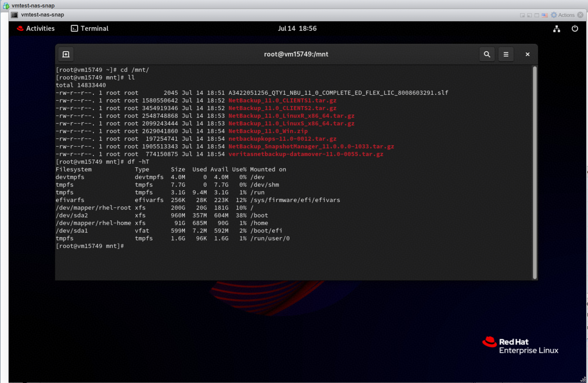Image resolution: width=588 pixels, height=383 pixels.
Task: Click the netbackupkops-11.0-0012.tar.gz file name
Action: click(282, 139)
